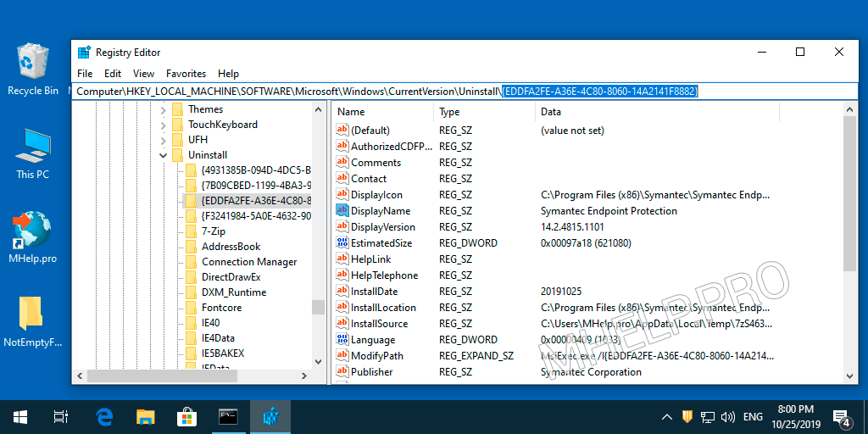Viewport: 868px width, 434px height.
Task: Open Task View on the taskbar
Action: pos(60,417)
